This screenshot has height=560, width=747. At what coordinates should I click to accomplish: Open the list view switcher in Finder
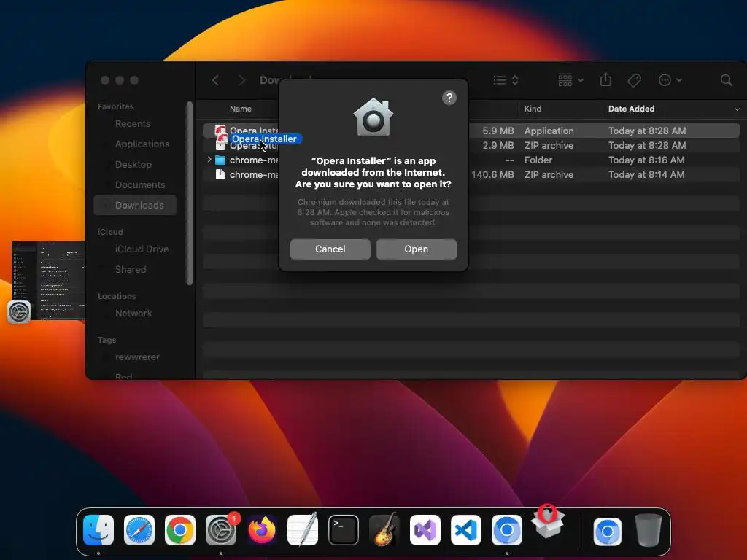506,80
